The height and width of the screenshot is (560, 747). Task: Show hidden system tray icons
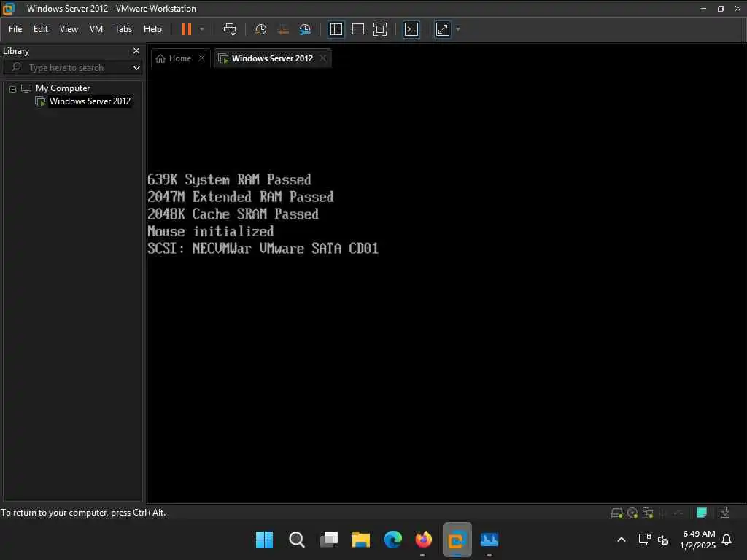coord(622,540)
